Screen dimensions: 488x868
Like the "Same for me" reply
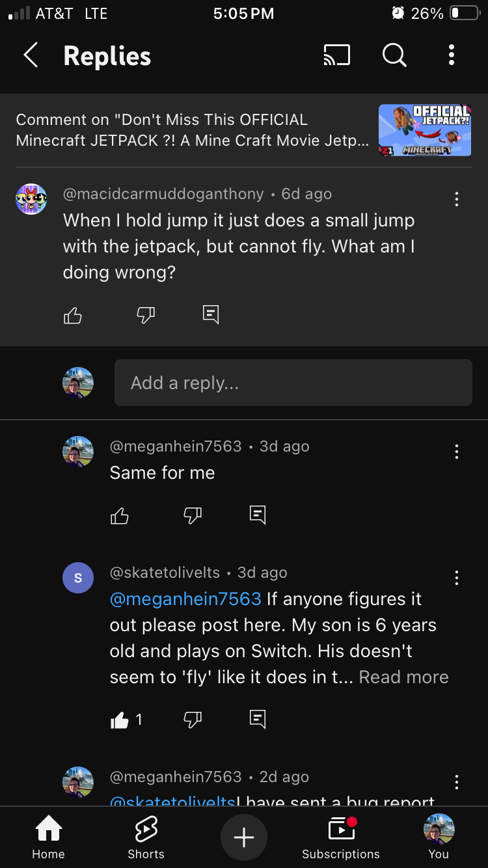(x=120, y=516)
